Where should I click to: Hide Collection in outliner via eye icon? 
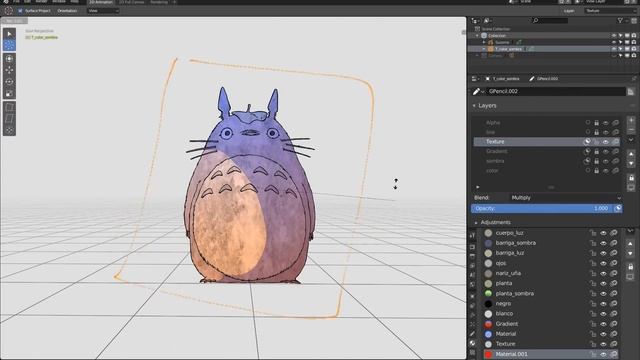tap(613, 36)
